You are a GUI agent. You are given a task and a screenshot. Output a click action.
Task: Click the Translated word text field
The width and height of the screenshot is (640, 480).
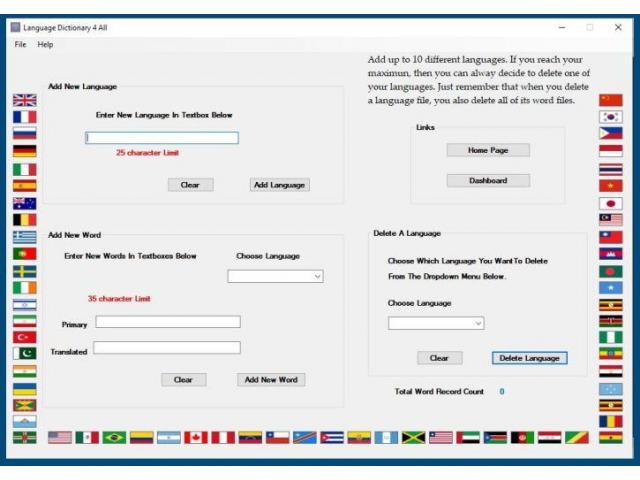click(x=167, y=348)
